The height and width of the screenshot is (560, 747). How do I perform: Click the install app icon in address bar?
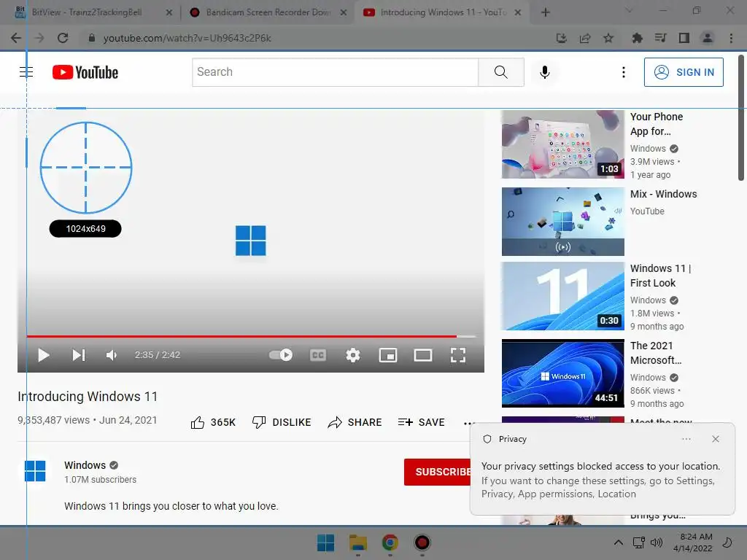tap(562, 38)
